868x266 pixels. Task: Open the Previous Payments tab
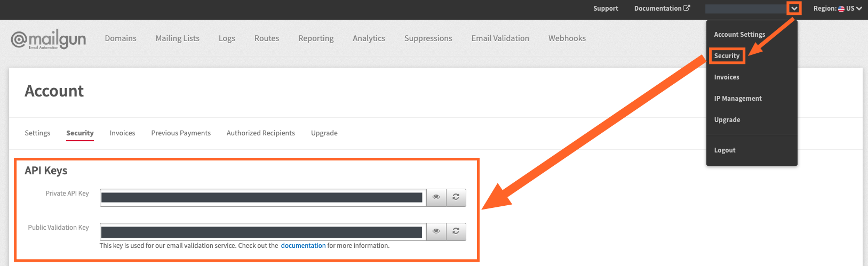[181, 133]
